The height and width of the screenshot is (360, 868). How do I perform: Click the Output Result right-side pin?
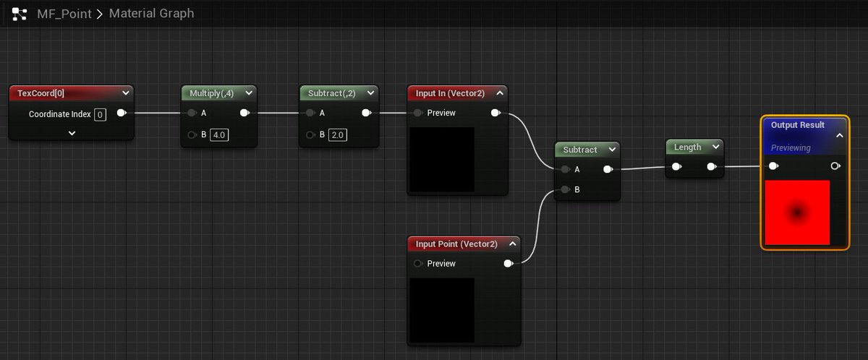pos(836,166)
